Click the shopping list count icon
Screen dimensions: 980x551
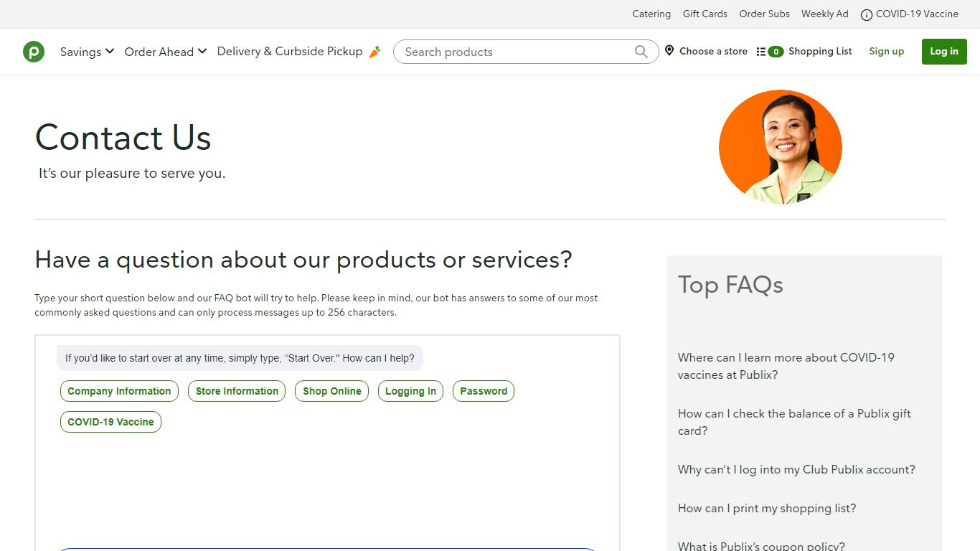(x=770, y=52)
